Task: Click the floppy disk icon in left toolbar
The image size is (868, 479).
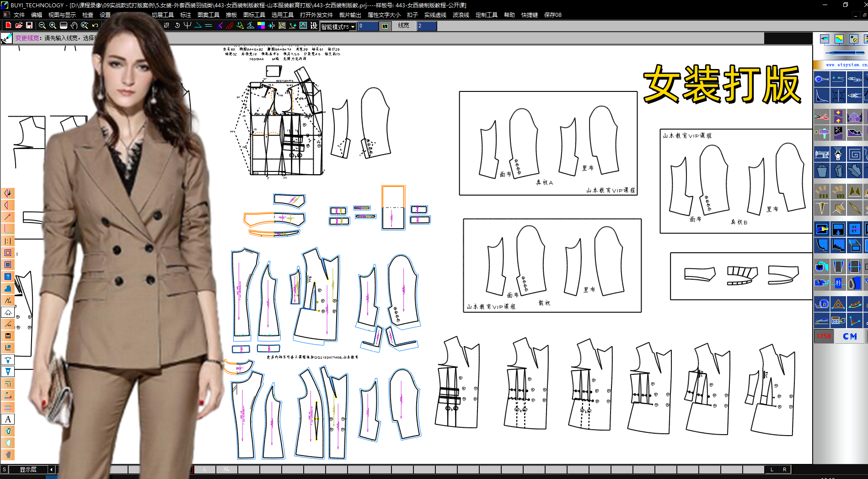Action: click(8, 336)
